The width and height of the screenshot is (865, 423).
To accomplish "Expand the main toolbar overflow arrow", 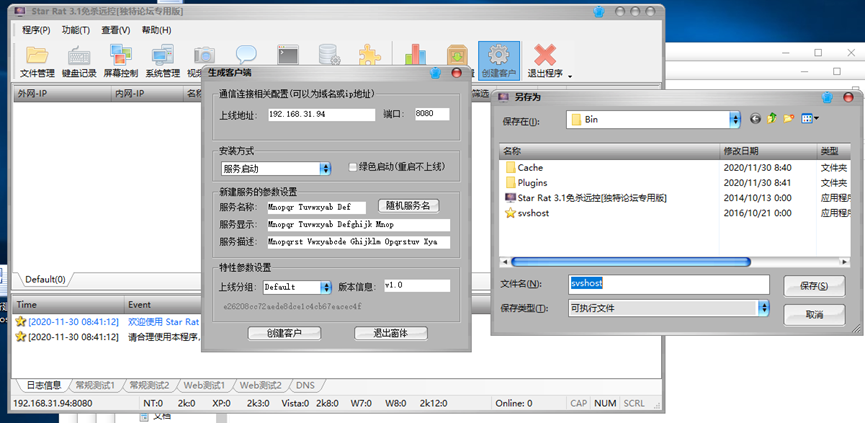I will point(570,76).
